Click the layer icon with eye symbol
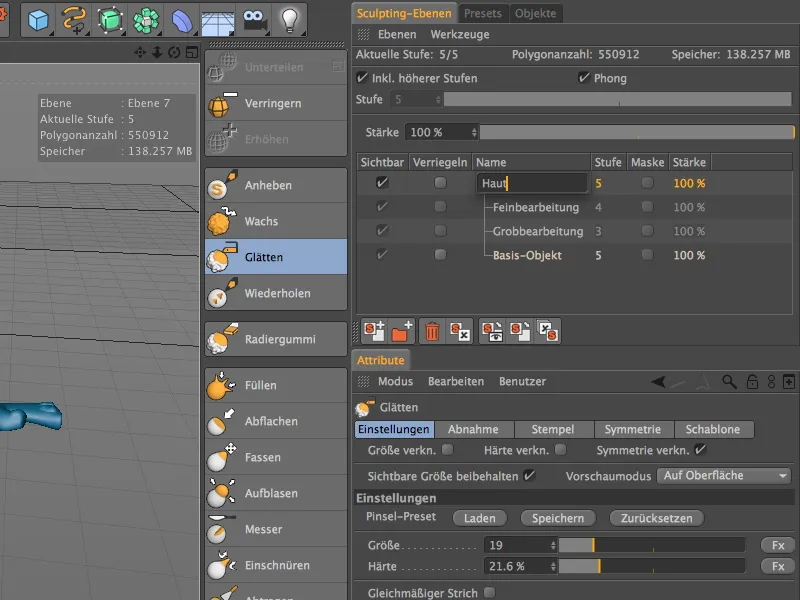The image size is (800, 600). 492,332
